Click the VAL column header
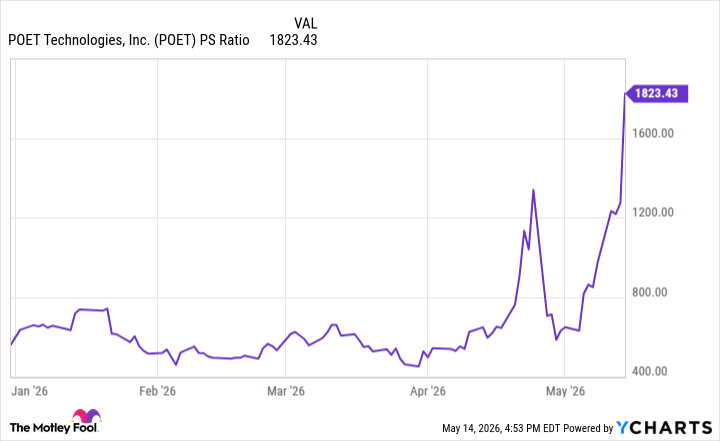 click(x=305, y=23)
